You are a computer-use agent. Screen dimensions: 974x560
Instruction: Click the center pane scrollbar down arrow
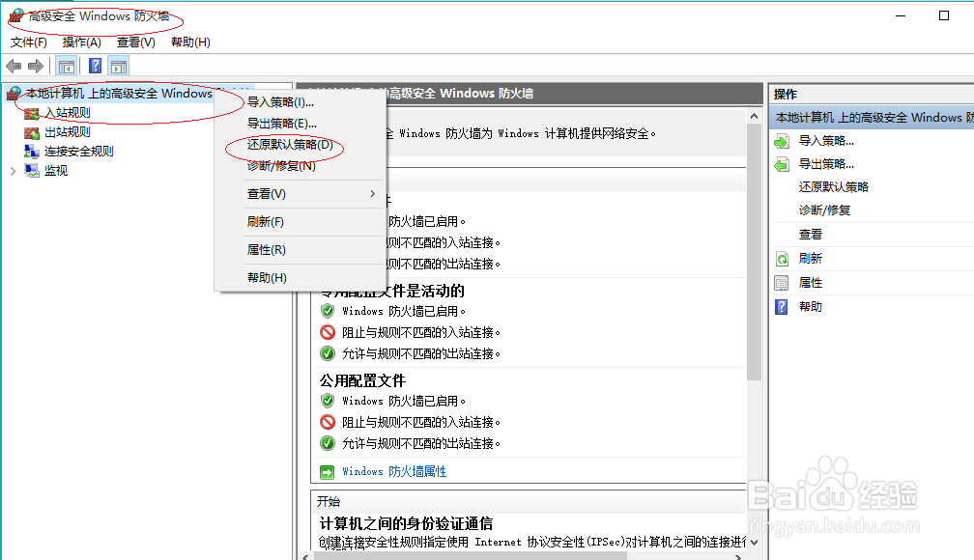[754, 542]
